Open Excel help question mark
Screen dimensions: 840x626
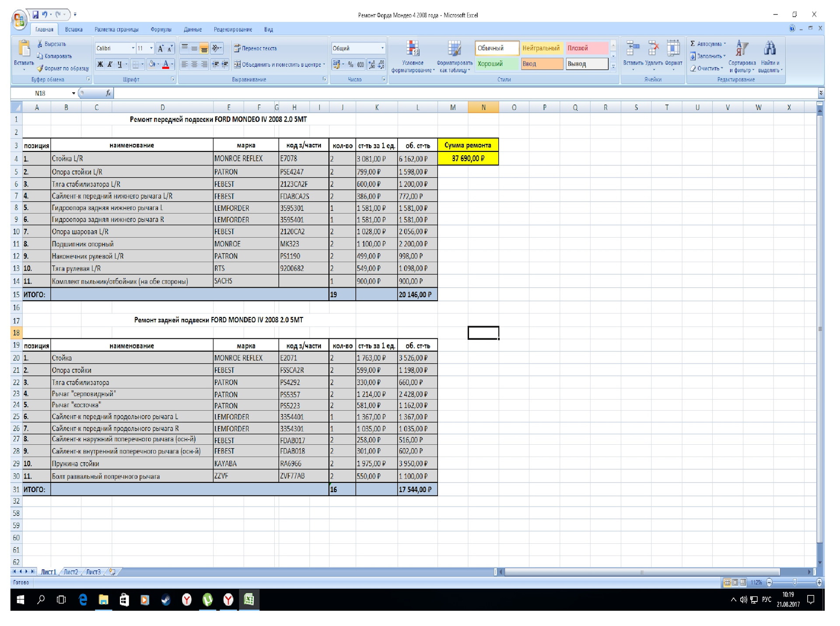coord(792,28)
